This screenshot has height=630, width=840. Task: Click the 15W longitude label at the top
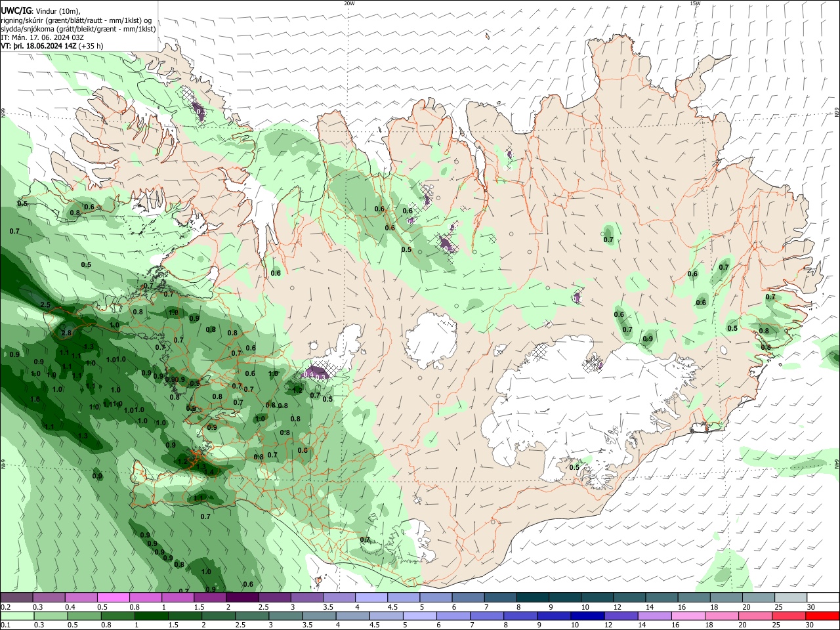[695, 3]
